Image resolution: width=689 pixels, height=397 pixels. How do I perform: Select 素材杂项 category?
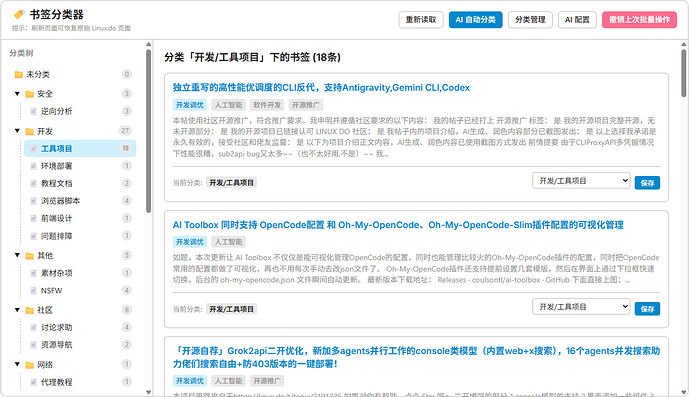[x=80, y=273]
